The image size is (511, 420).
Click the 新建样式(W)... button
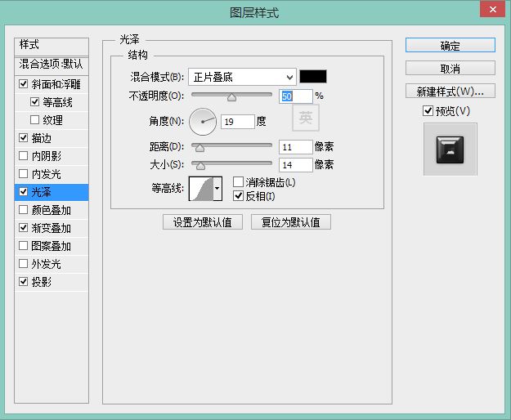pyautogui.click(x=450, y=92)
